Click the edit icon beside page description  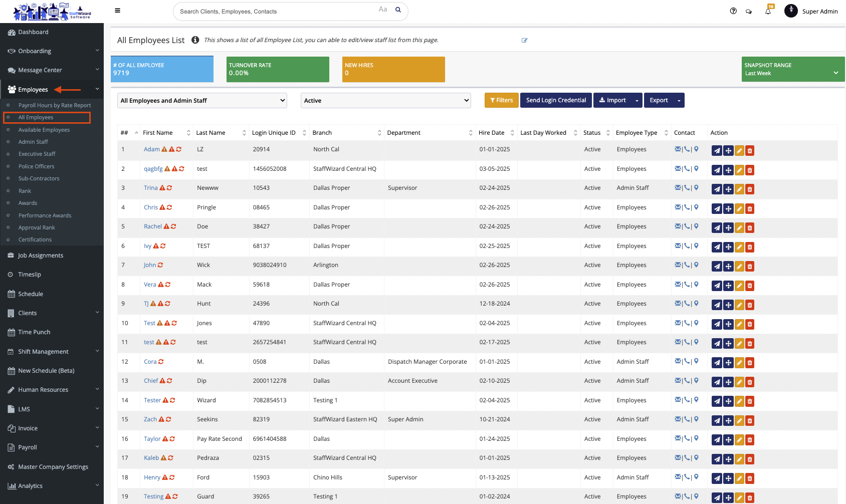pyautogui.click(x=524, y=41)
